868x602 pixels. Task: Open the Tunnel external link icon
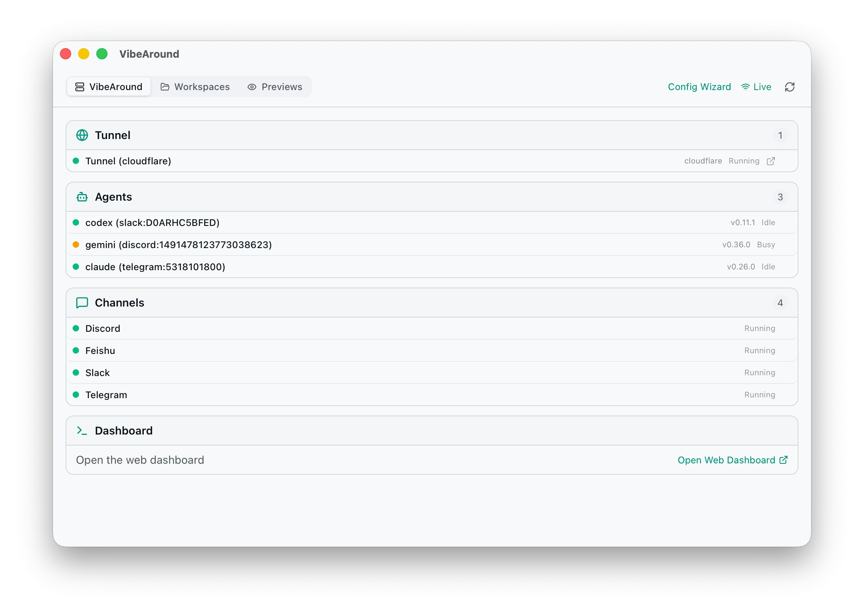point(770,161)
